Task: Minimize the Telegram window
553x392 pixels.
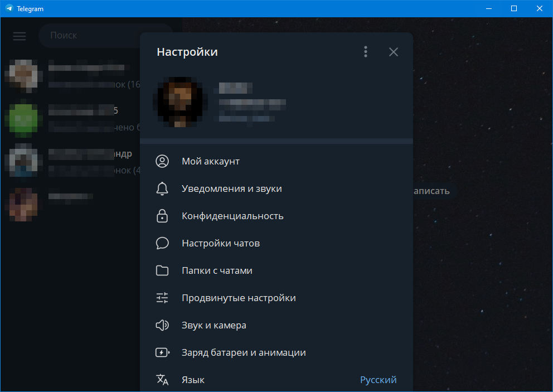Action: (x=489, y=8)
